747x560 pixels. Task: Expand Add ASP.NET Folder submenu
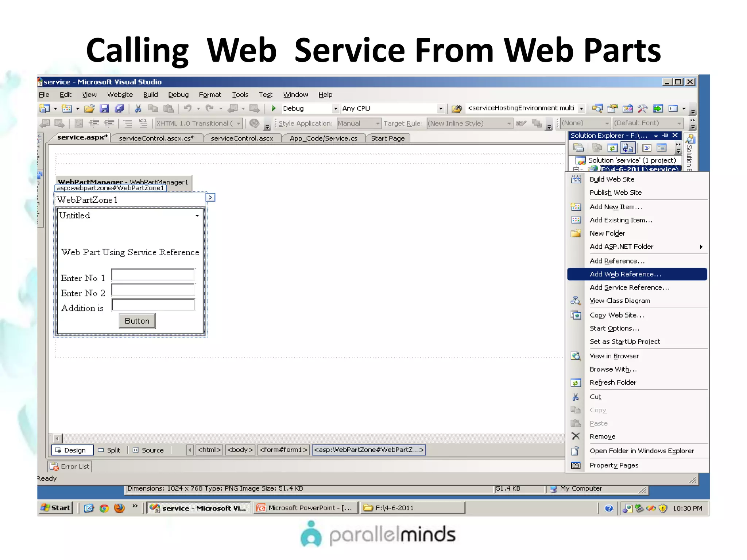pos(637,246)
